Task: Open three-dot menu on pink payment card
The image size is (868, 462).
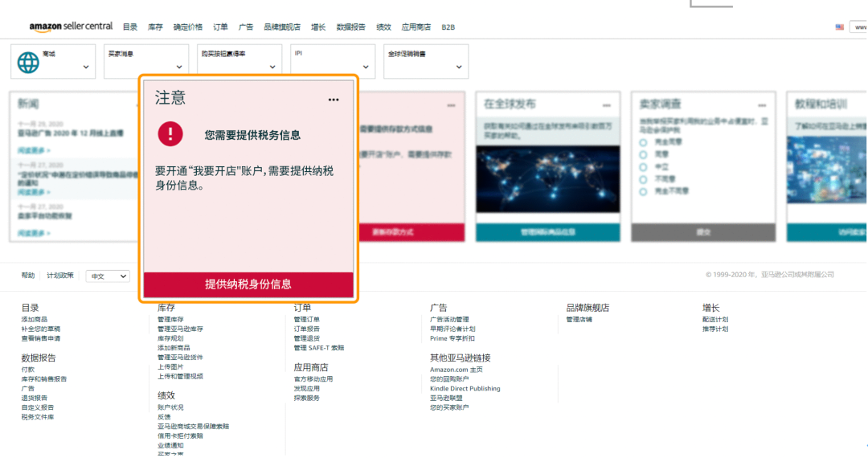Action: click(452, 106)
